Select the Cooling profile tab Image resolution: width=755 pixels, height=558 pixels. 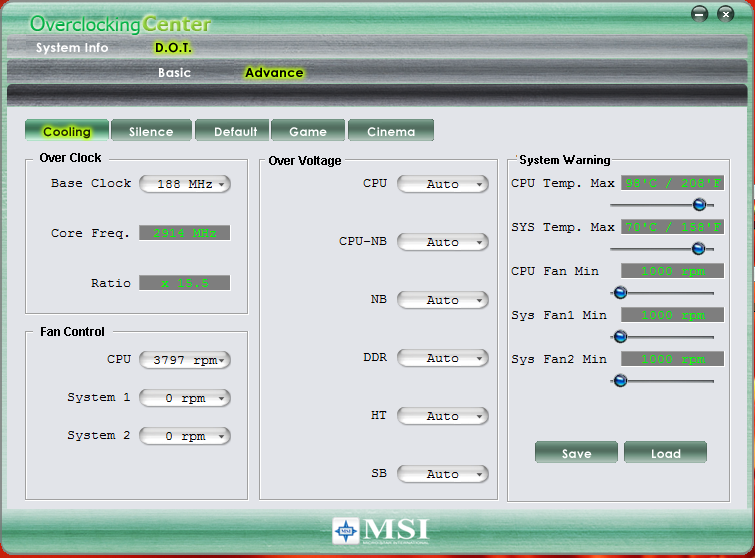[67, 131]
